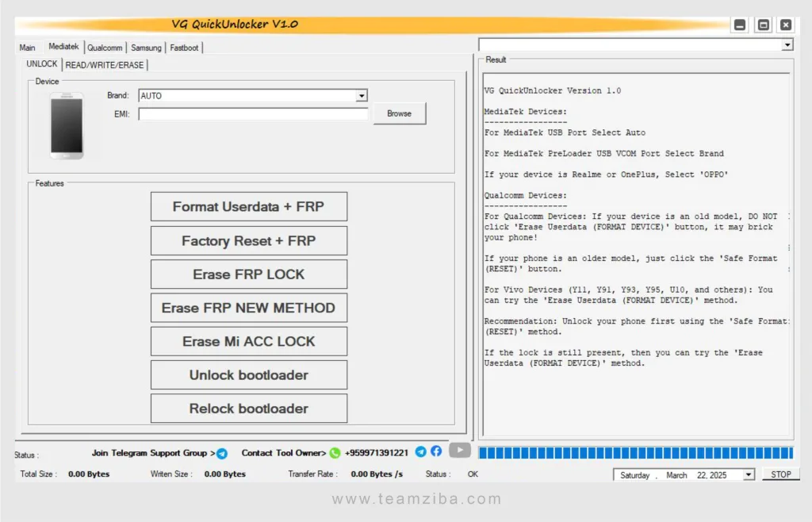This screenshot has width=812, height=522.
Task: Expand the port selection dropdown at top right
Action: (x=787, y=45)
